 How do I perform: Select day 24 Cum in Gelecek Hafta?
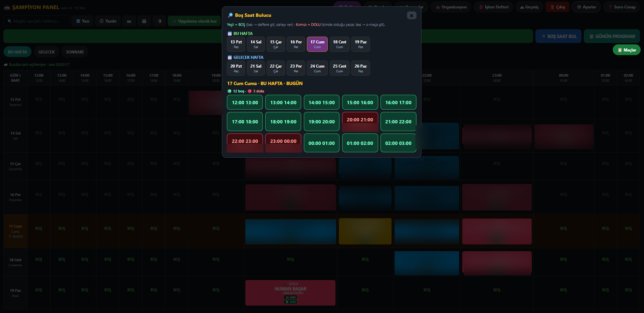click(317, 68)
